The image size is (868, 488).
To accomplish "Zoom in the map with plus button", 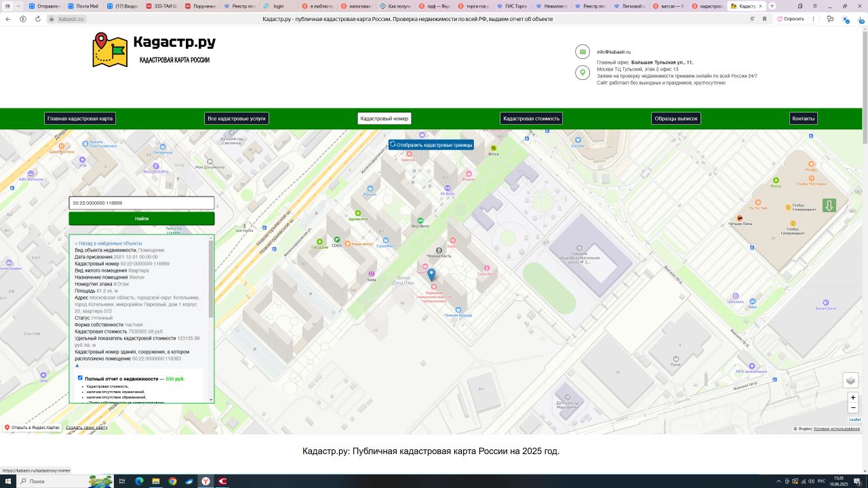I will [853, 397].
